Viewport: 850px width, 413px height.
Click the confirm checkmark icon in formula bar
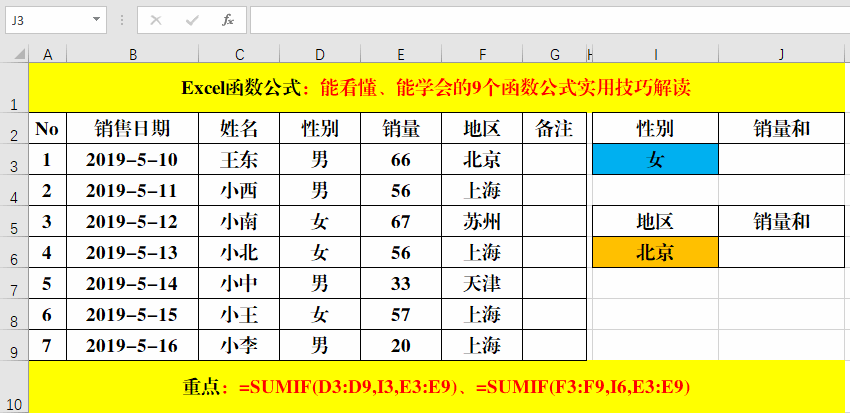192,21
